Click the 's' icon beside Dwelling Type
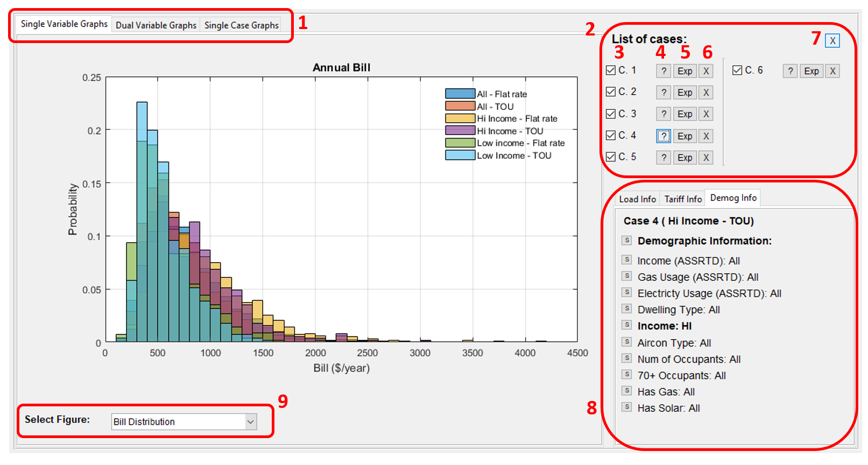 [x=627, y=308]
